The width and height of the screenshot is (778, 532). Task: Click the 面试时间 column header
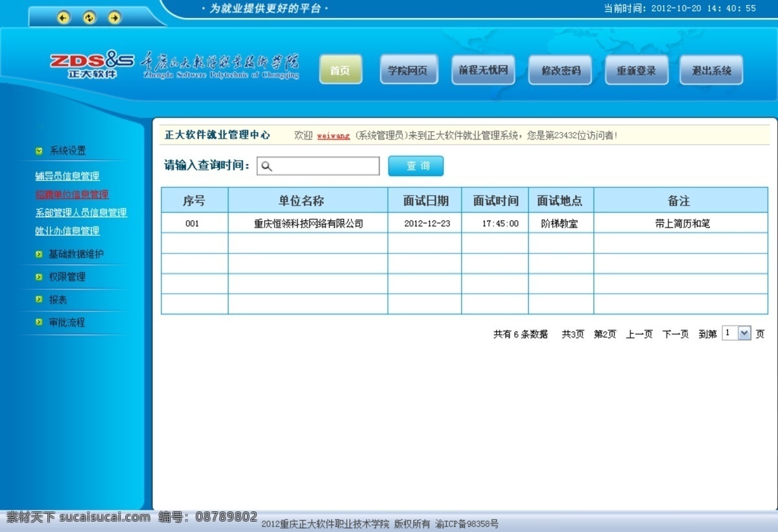click(x=495, y=200)
